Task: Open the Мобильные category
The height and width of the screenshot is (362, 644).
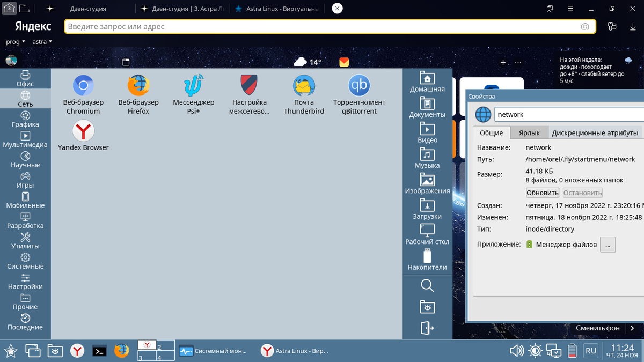Action: 25,200
